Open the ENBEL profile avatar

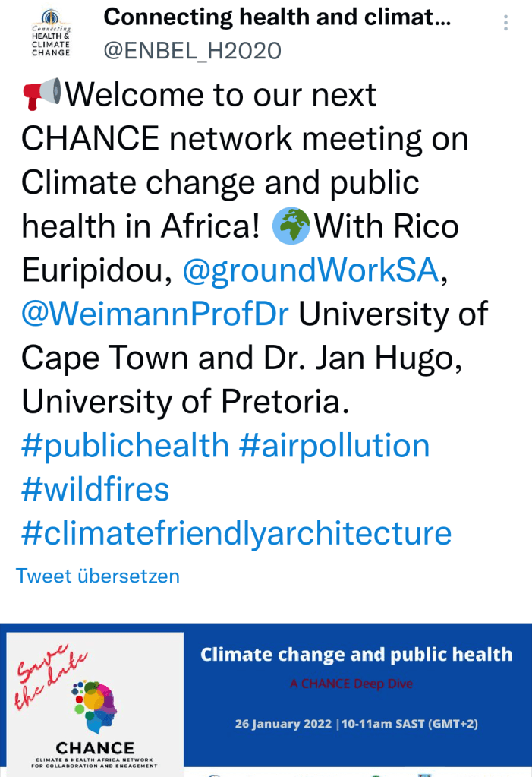[51, 33]
